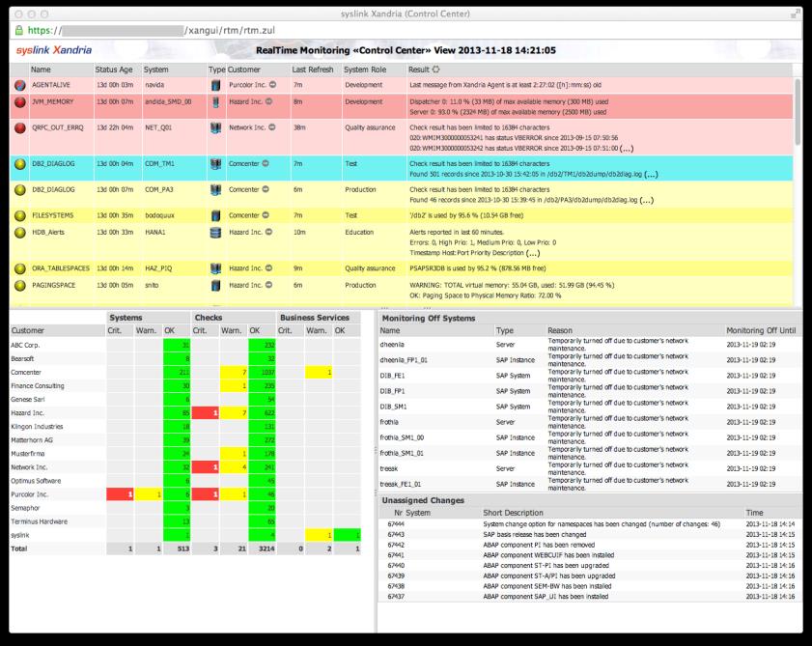Click the Optimus Software customer name
The width and height of the screenshot is (812, 646).
pos(36,481)
